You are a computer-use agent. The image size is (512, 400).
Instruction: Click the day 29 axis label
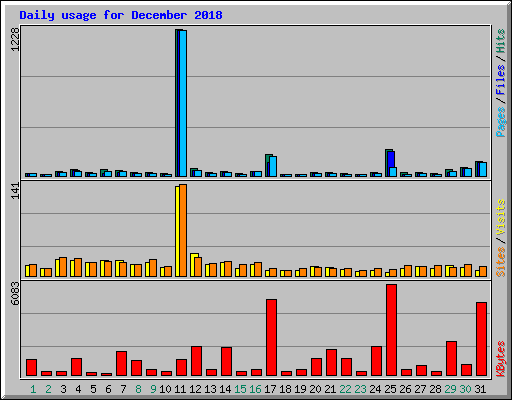tap(450, 389)
